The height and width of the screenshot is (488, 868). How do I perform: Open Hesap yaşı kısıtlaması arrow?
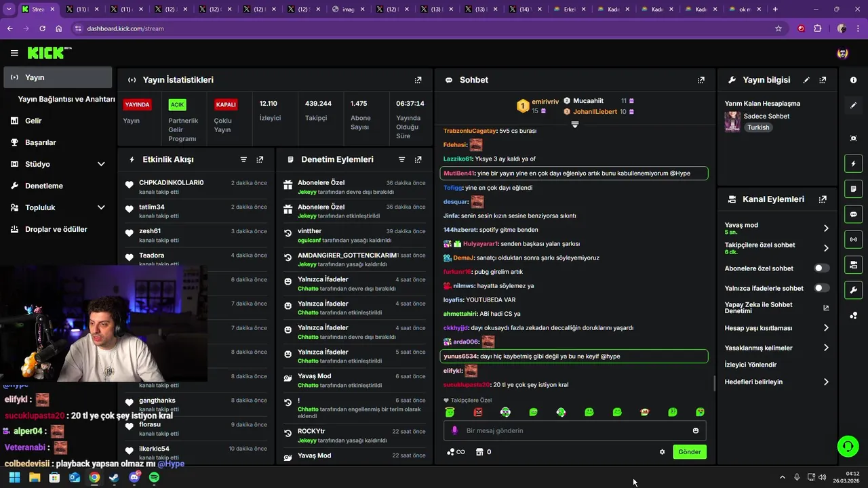826,328
